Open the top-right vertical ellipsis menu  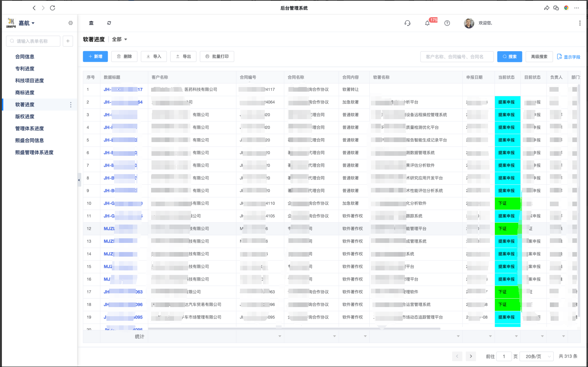pos(580,23)
